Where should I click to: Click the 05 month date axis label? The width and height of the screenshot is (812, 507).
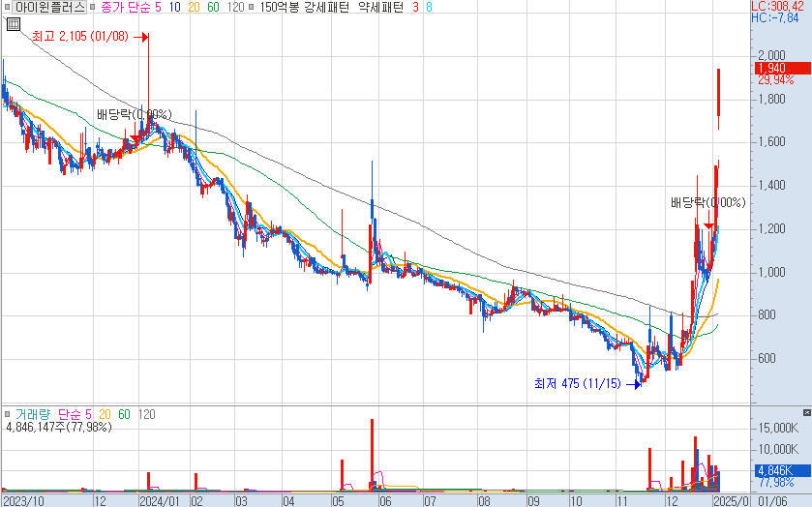tap(338, 501)
